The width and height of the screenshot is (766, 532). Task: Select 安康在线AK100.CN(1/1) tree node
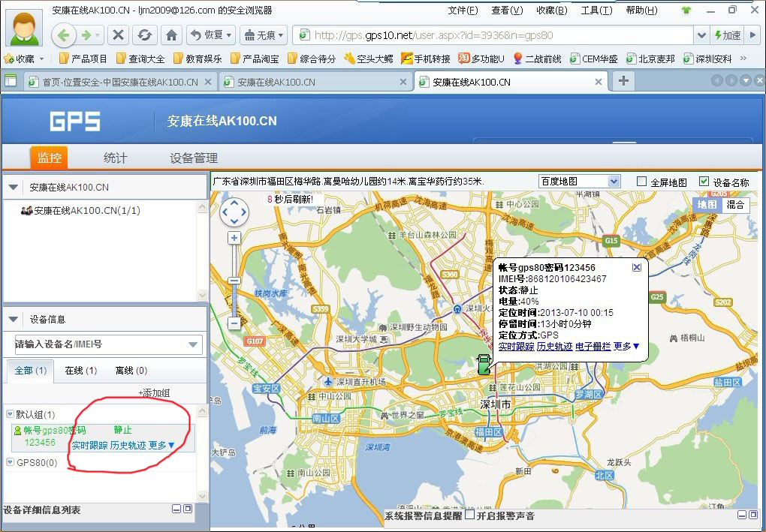pyautogui.click(x=81, y=210)
